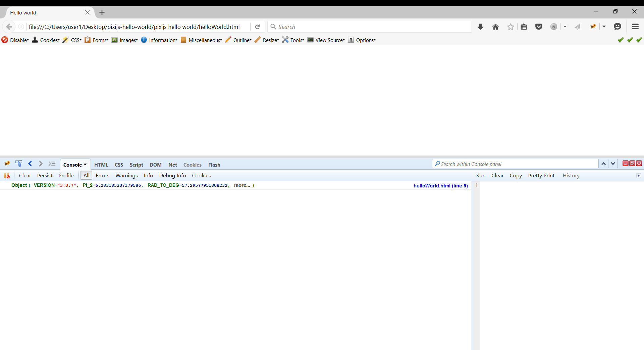Open the Firefox hamburger menu
This screenshot has width=644, height=350.
point(635,27)
